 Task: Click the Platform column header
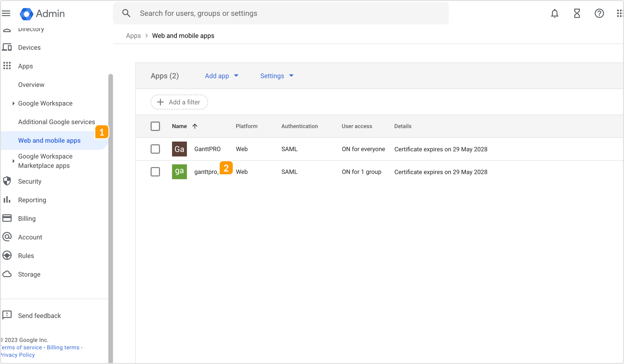click(x=246, y=126)
